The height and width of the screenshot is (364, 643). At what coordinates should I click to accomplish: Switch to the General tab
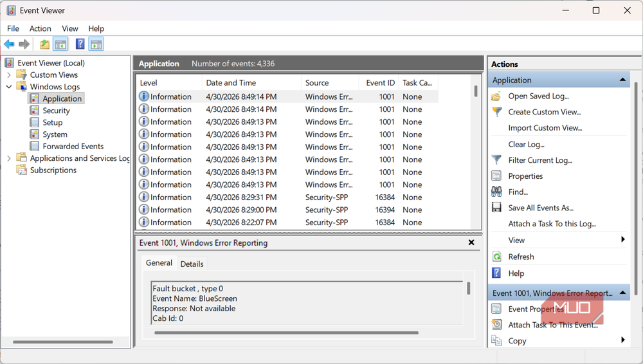pyautogui.click(x=159, y=263)
